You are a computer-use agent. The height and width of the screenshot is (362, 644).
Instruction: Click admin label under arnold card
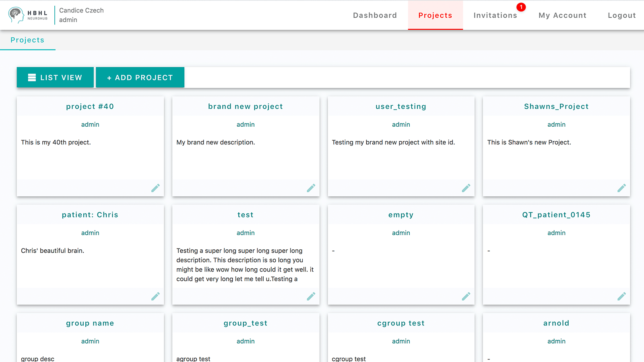[x=556, y=341]
